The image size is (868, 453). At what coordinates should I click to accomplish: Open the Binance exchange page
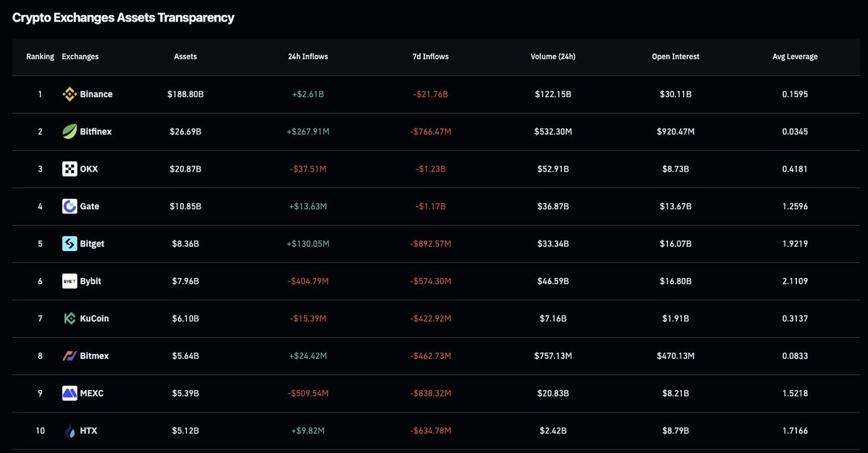click(98, 93)
